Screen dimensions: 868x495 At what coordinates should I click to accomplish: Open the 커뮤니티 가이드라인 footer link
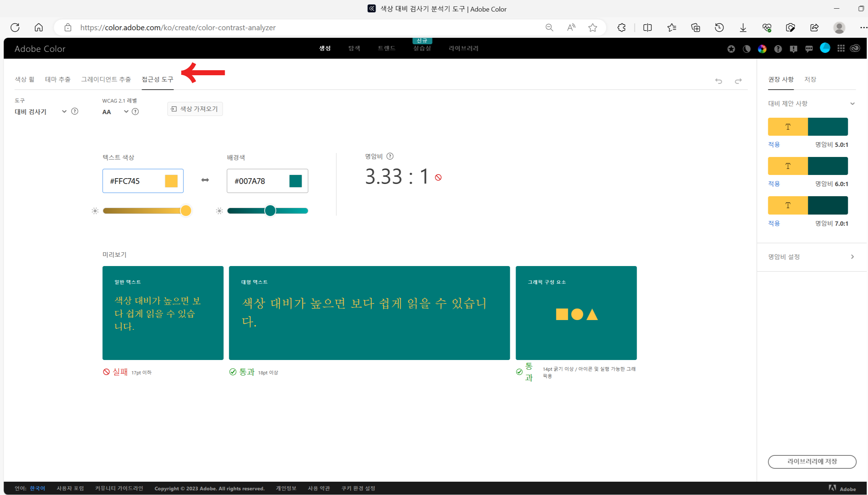point(119,488)
